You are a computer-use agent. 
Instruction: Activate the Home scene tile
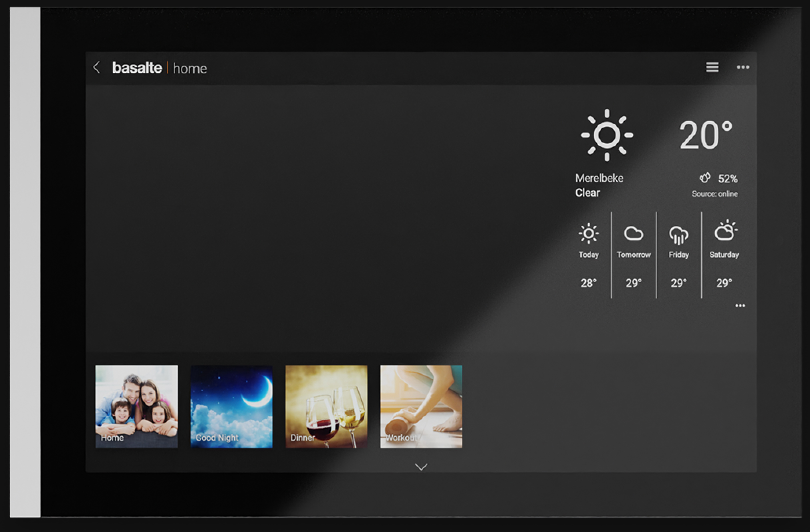click(x=136, y=406)
